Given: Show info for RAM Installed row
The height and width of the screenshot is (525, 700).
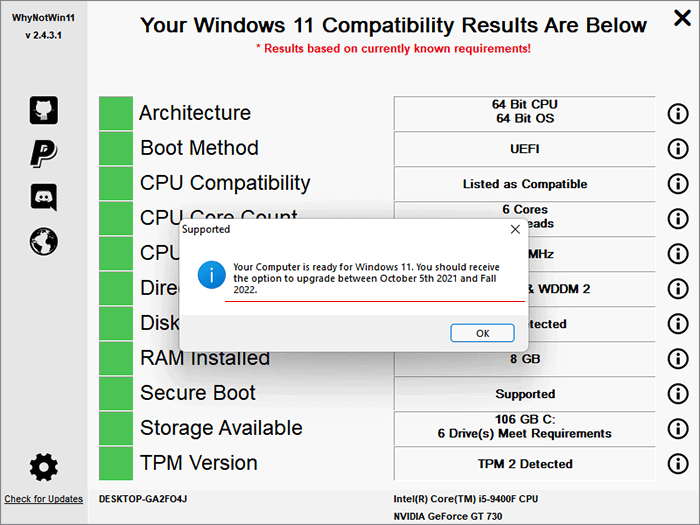Looking at the screenshot, I should tap(677, 359).
